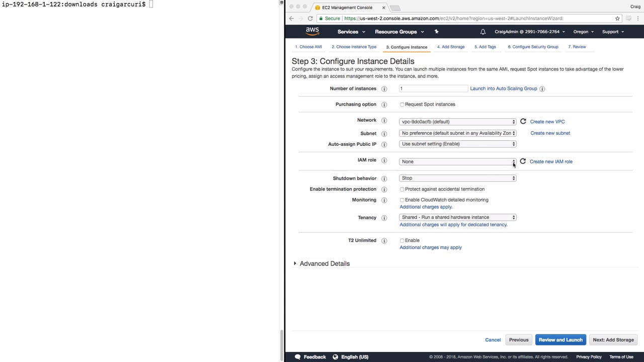
Task: Open the Network VPC dropdown
Action: tap(458, 122)
